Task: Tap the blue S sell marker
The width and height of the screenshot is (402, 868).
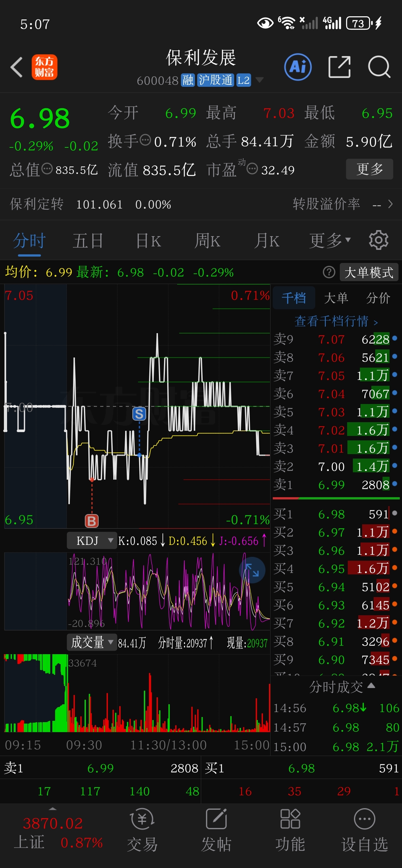Action: (139, 414)
